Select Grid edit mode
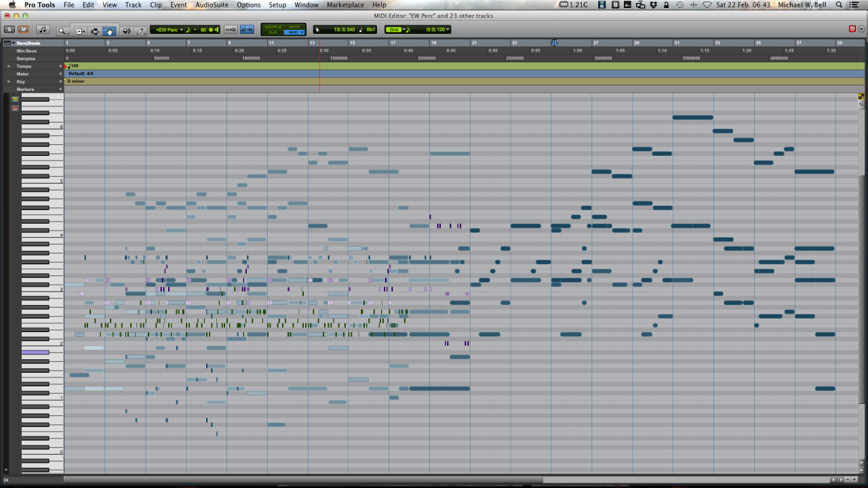The image size is (868, 488). [x=294, y=32]
